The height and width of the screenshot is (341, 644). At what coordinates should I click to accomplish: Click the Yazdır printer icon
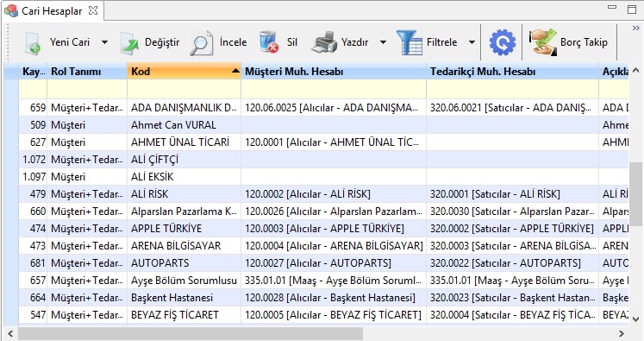tap(324, 42)
